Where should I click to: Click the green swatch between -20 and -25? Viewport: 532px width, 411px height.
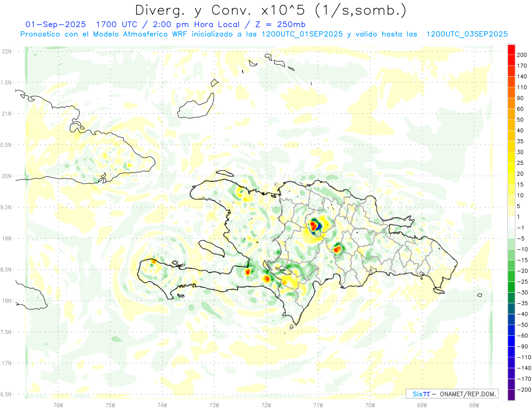(x=512, y=276)
